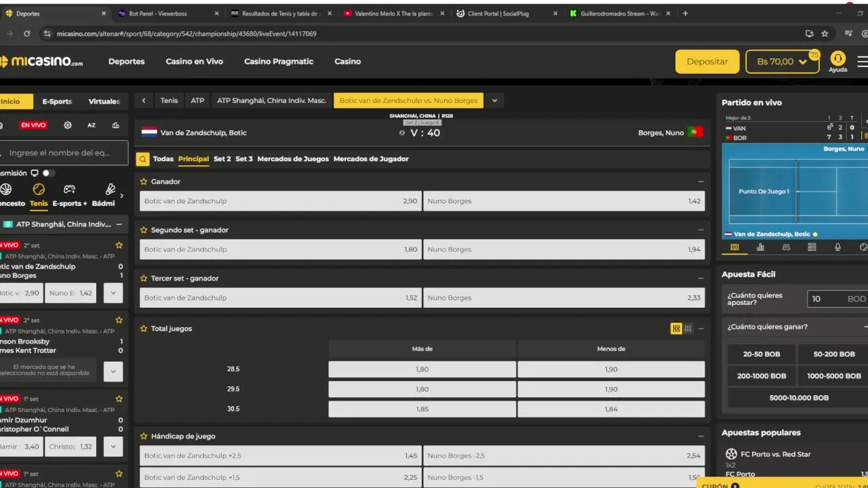Select the Virtuales sidebar tab
Screen dimensions: 868x488
[x=104, y=102]
